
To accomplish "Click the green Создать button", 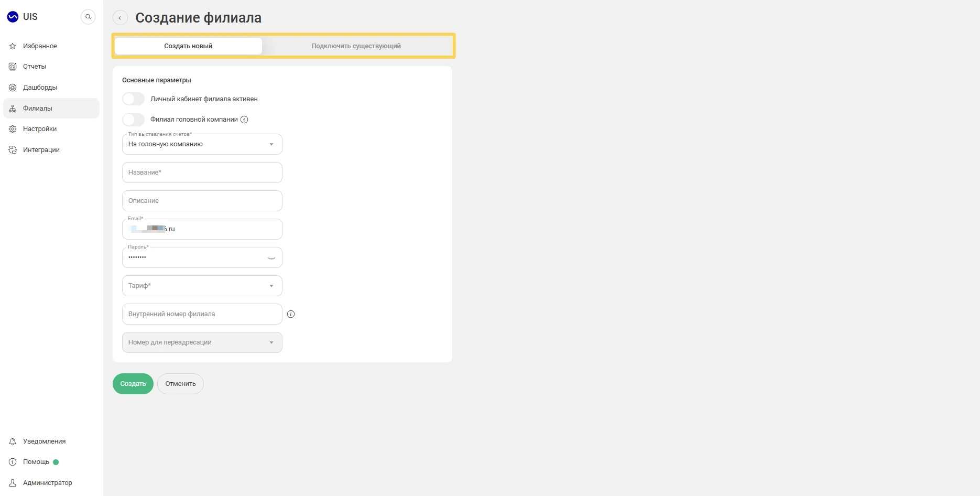I will coord(133,384).
